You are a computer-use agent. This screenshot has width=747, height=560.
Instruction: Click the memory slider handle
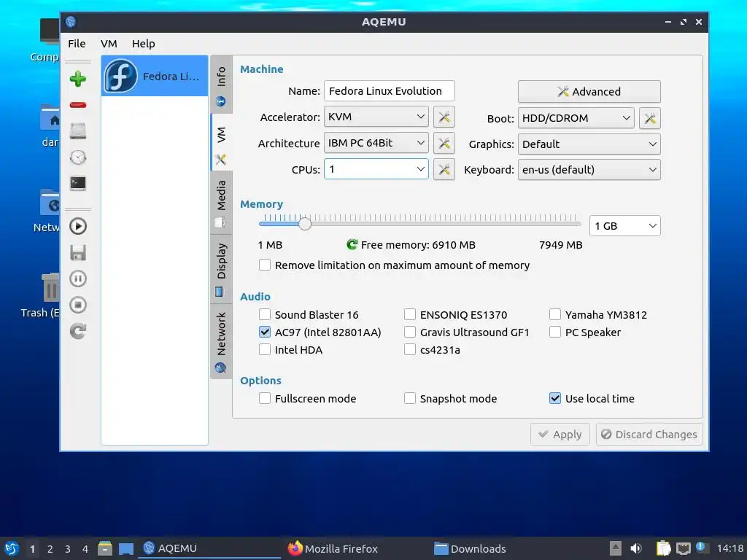pyautogui.click(x=305, y=223)
